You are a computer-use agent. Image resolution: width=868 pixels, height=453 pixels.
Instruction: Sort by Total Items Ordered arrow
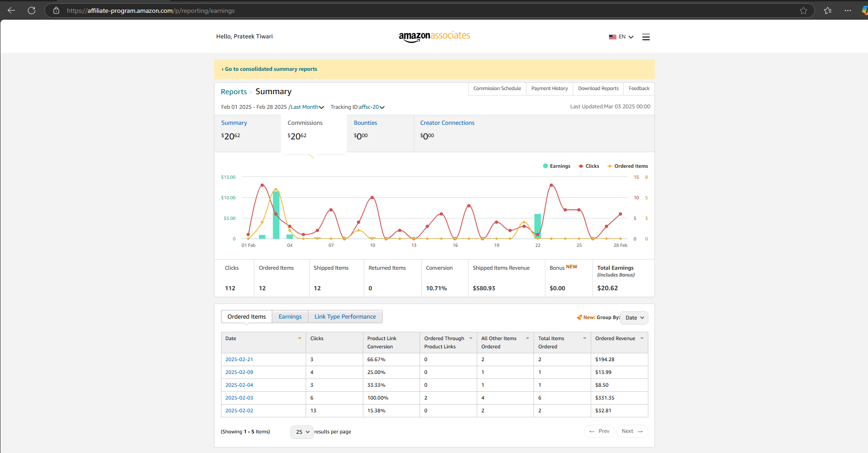(585, 338)
